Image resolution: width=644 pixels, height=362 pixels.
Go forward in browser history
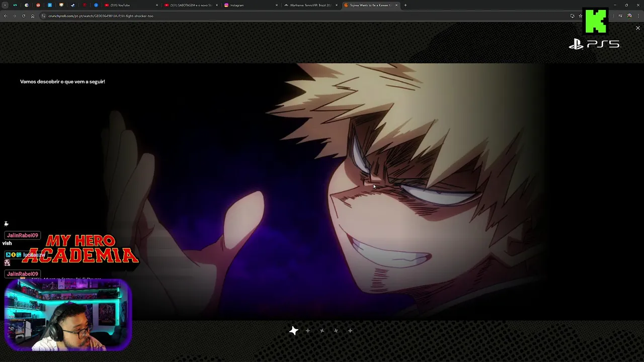coord(14,16)
